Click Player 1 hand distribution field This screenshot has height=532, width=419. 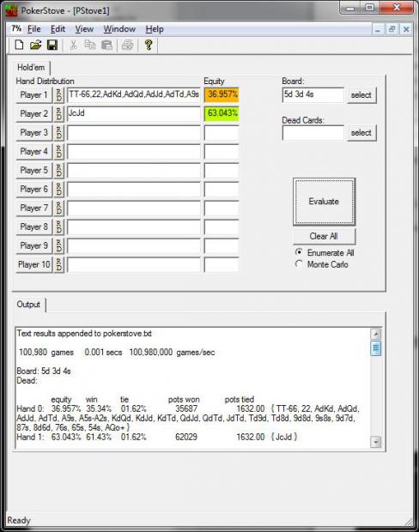coord(134,94)
